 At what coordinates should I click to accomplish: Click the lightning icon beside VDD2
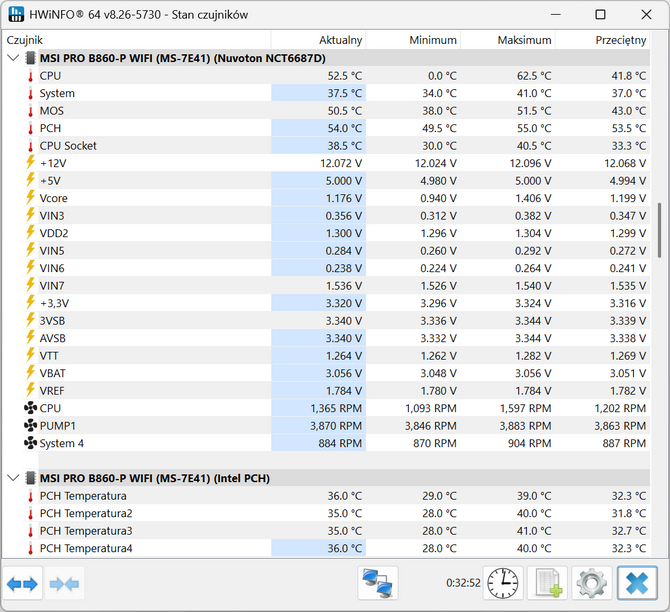tap(30, 233)
